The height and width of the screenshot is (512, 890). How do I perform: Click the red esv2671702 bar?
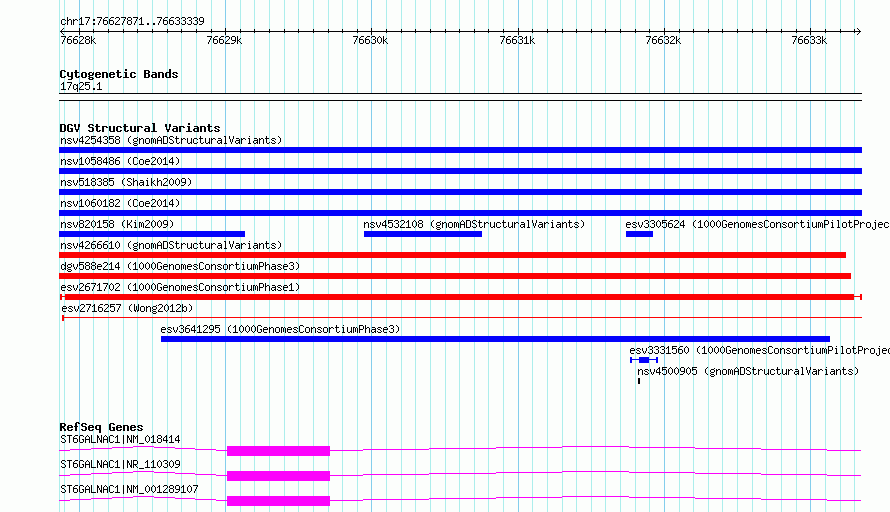pyautogui.click(x=460, y=297)
